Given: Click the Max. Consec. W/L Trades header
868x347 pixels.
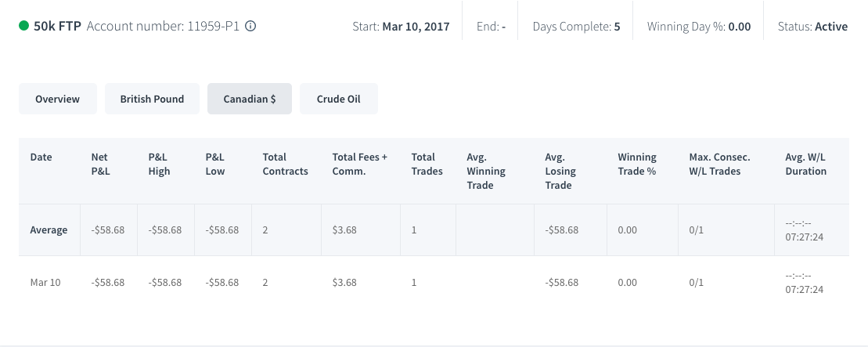Looking at the screenshot, I should pyautogui.click(x=719, y=164).
